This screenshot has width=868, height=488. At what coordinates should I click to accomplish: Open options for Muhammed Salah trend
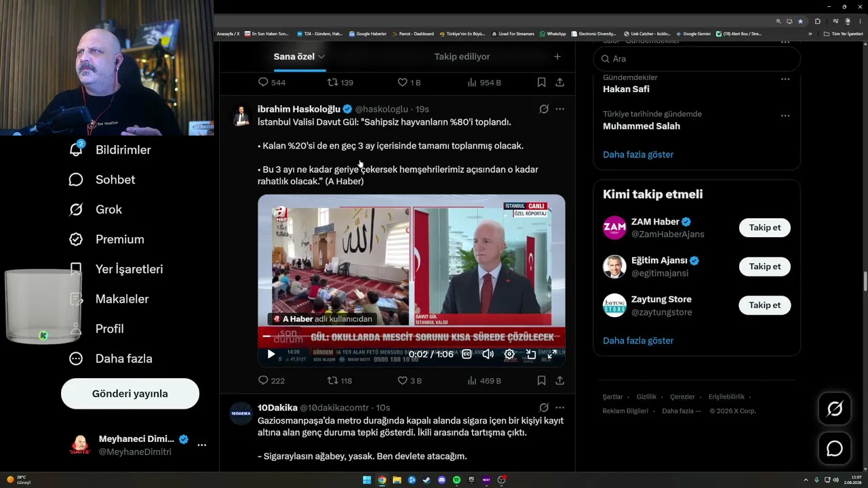click(785, 115)
